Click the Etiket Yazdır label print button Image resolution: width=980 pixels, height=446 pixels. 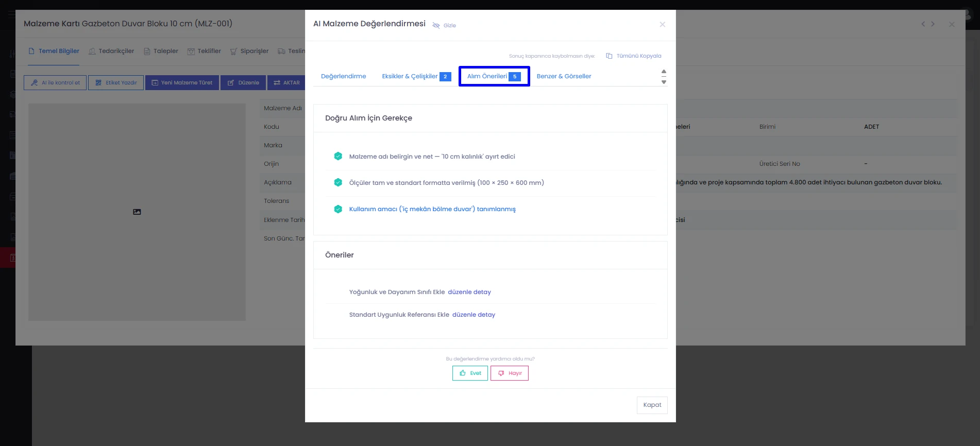pyautogui.click(x=116, y=82)
